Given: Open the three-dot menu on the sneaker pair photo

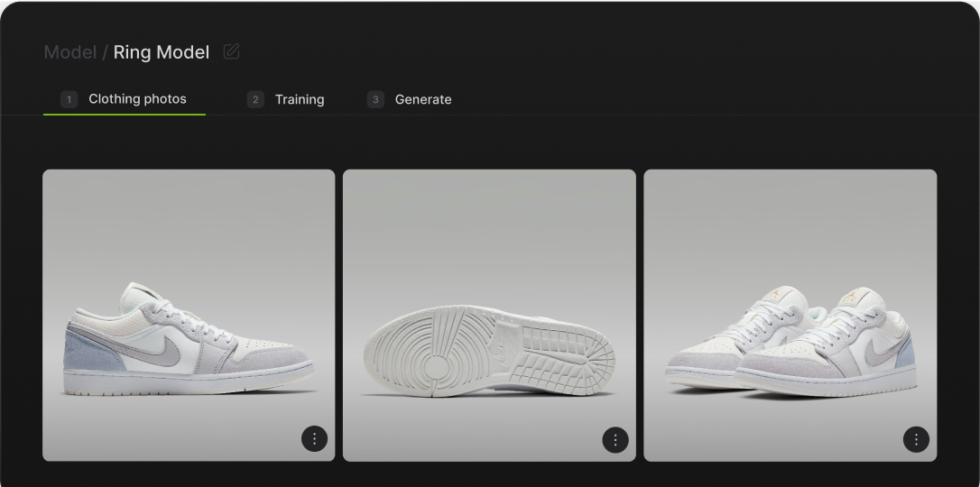Looking at the screenshot, I should 916,439.
